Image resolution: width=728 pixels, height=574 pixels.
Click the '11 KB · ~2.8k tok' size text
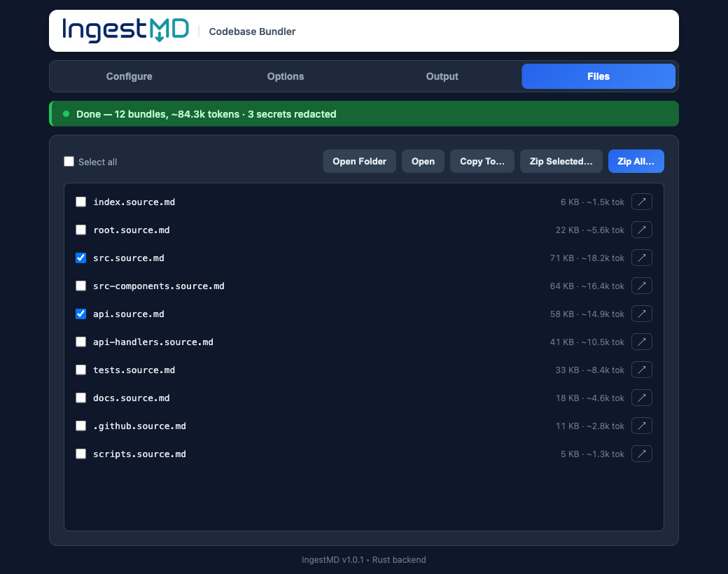click(x=589, y=426)
